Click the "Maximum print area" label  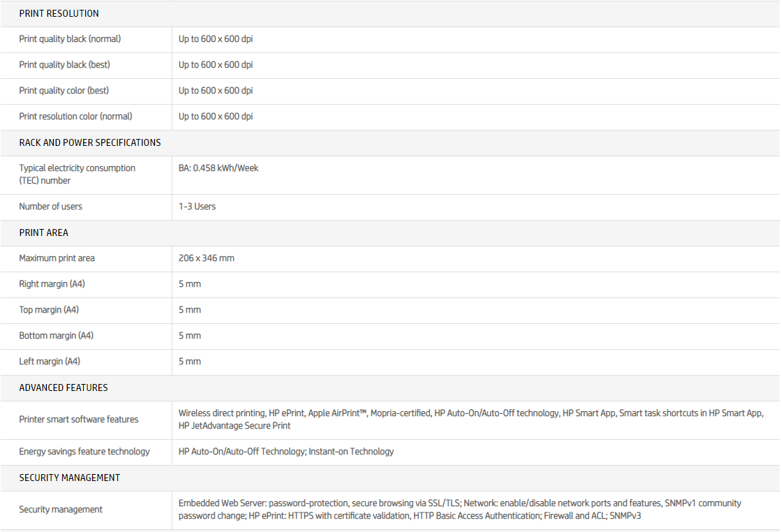pyautogui.click(x=57, y=258)
